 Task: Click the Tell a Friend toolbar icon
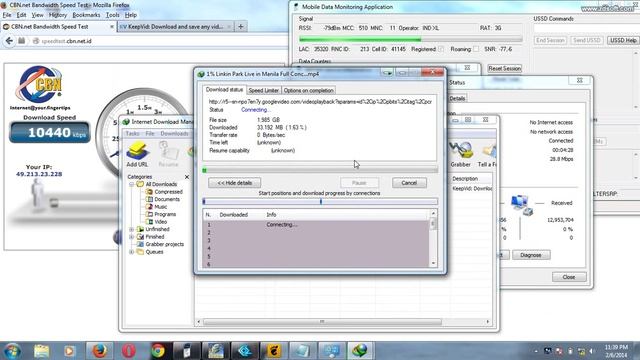tap(487, 154)
